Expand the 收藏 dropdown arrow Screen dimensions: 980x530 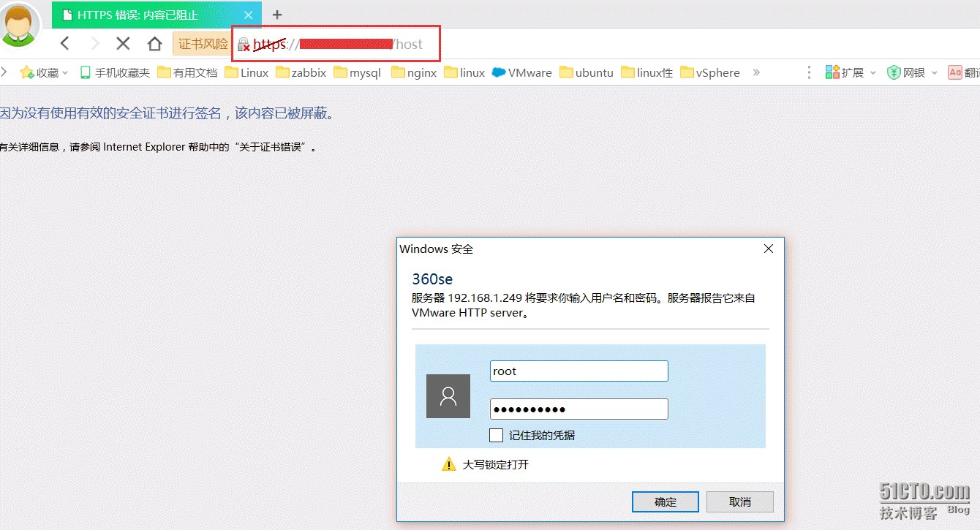(x=65, y=72)
